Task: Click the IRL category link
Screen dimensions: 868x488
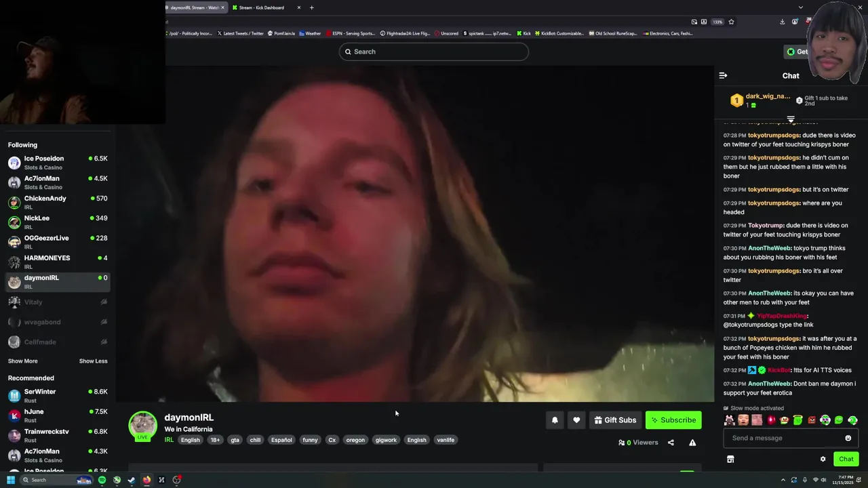Action: point(169,440)
